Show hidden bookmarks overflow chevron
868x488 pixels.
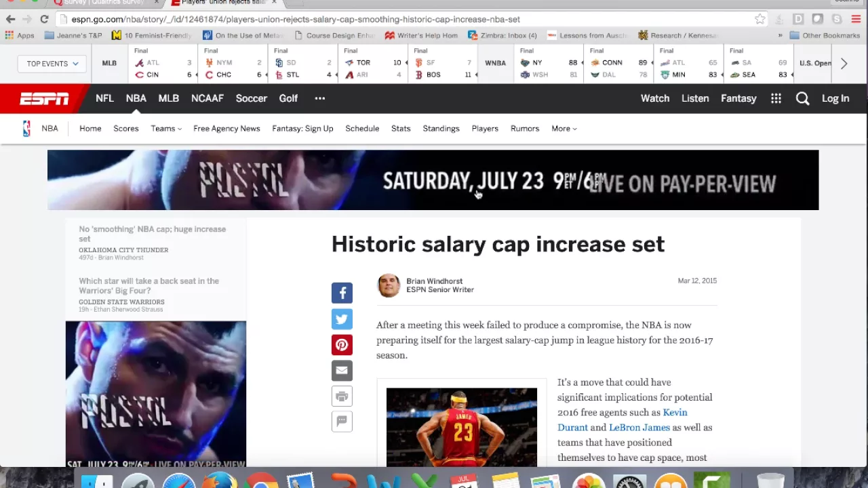[780, 35]
